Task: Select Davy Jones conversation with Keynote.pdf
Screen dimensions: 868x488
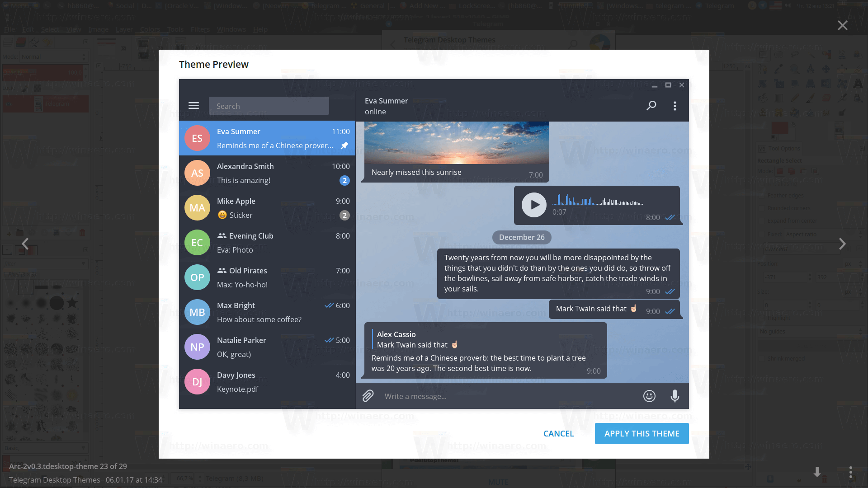Action: (x=267, y=381)
